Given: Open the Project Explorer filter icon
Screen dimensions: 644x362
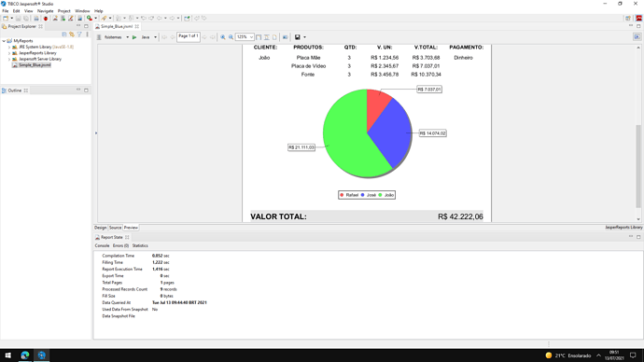Looking at the screenshot, I should 79,35.
